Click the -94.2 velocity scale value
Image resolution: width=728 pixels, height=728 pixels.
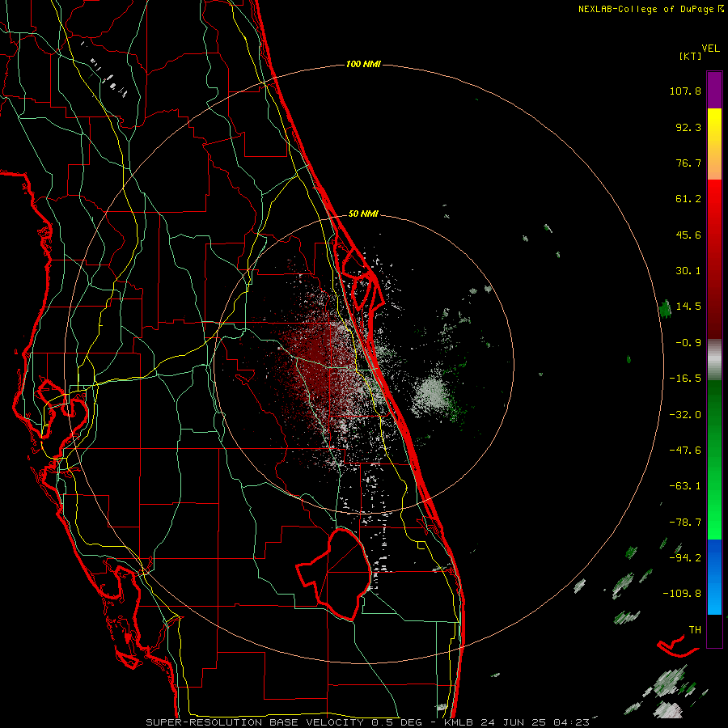tap(685, 557)
